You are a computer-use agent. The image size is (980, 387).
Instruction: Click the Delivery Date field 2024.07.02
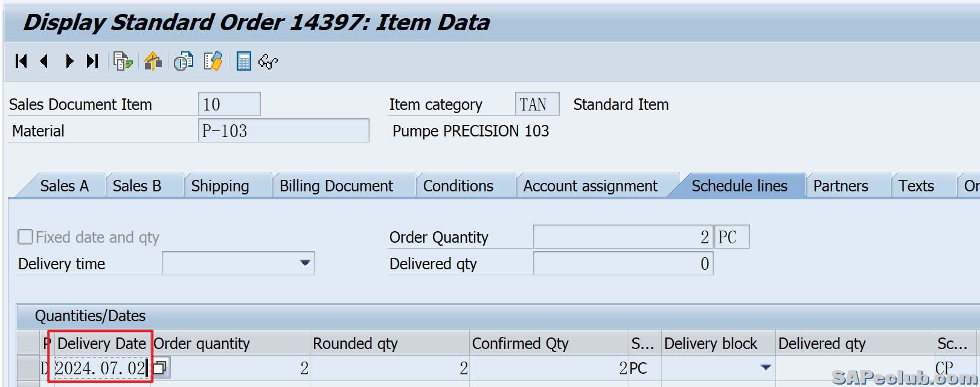coord(100,368)
